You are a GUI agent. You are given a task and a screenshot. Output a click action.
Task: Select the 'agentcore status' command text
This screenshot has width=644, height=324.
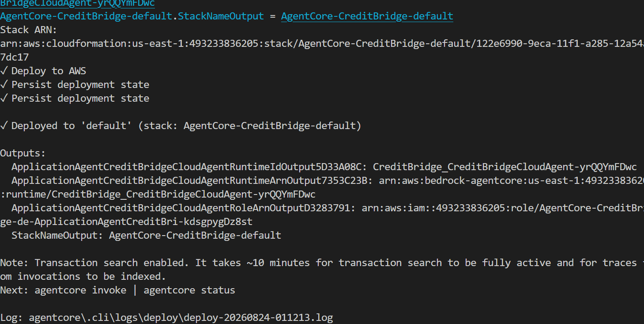(189, 290)
